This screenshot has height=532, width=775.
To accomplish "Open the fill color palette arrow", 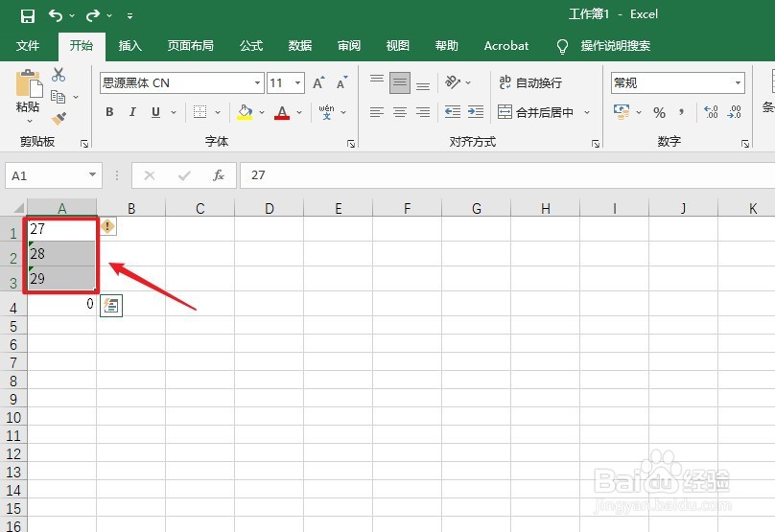I will coord(262,112).
